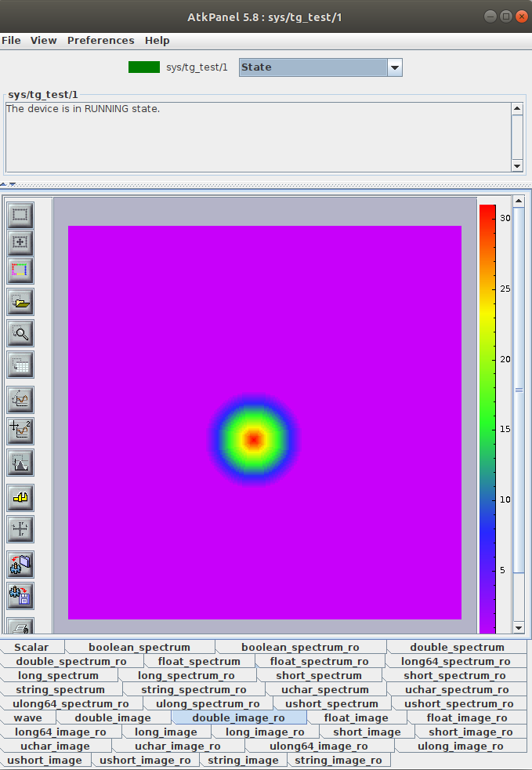Switch to the boolean_spectrum tab
This screenshot has height=770, width=532.
139,647
